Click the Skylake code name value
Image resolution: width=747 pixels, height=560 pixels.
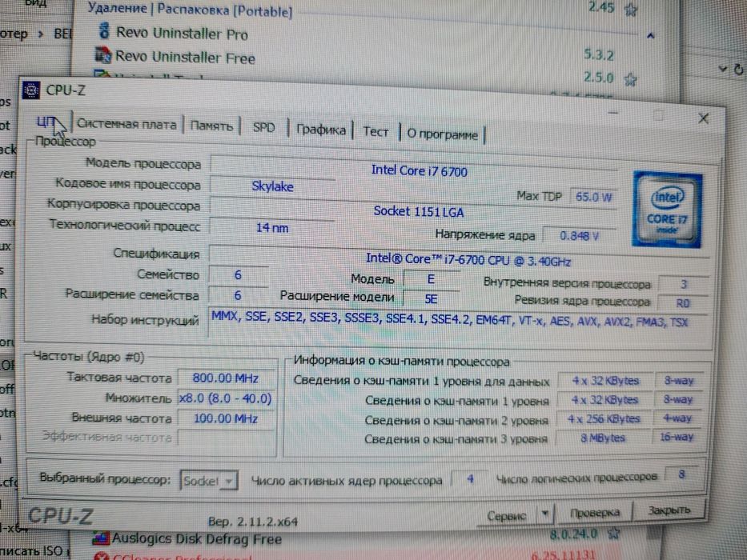point(272,186)
